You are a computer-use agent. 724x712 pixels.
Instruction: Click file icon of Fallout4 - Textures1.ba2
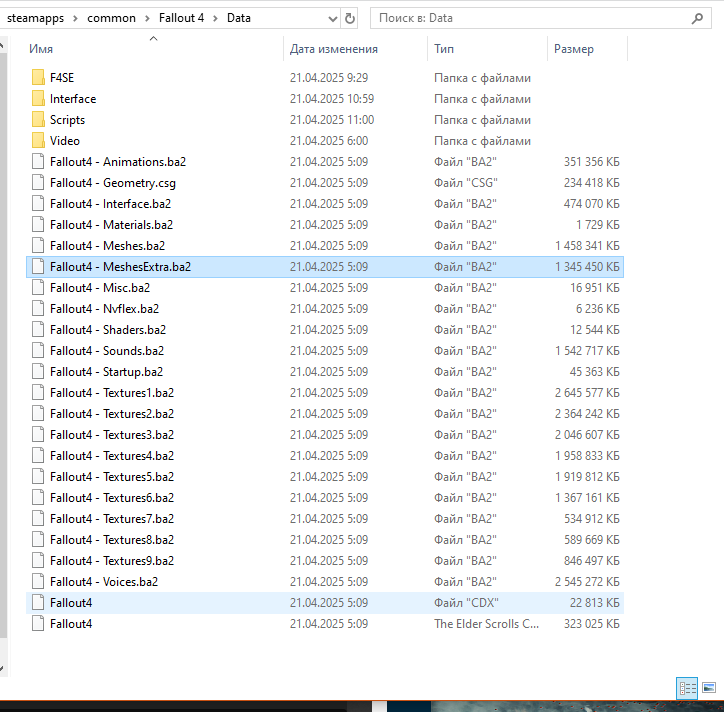(38, 393)
